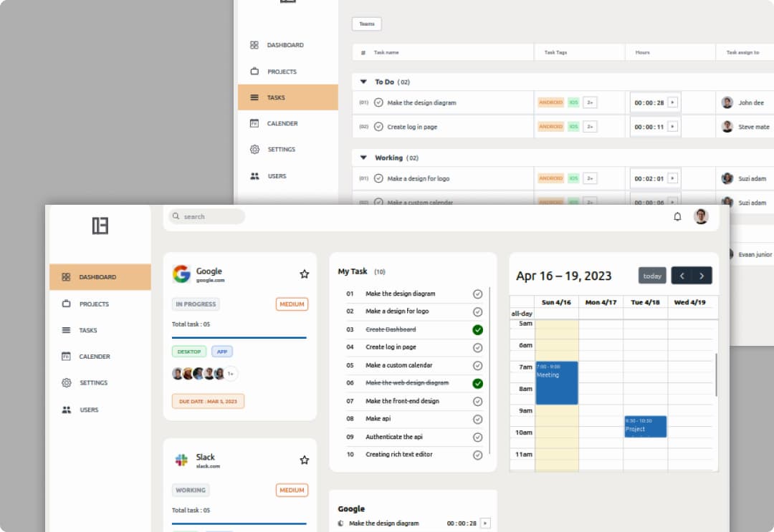Start timer for Make the design diagram in back window
The width and height of the screenshot is (774, 532).
672,102
